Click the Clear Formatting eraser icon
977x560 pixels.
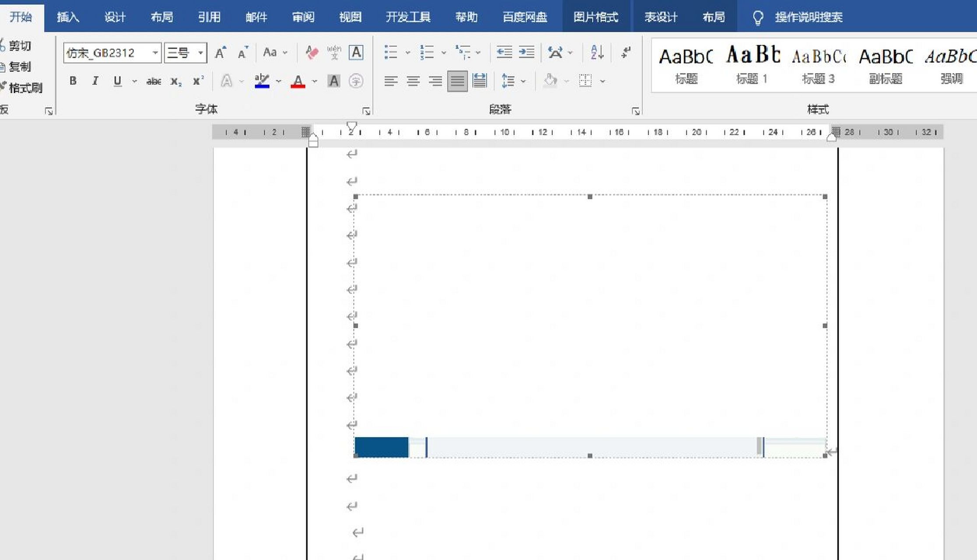312,53
